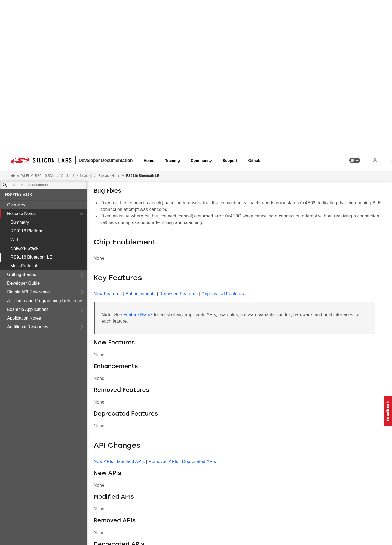The image size is (392, 545).
Task: Select Multi-Protocol in sidebar
Action: 44,266
